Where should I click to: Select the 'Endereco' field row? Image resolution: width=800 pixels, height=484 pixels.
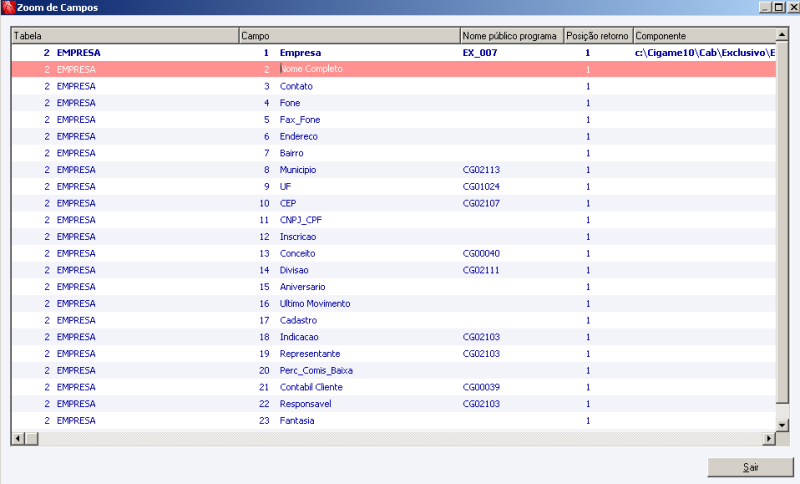click(x=393, y=136)
